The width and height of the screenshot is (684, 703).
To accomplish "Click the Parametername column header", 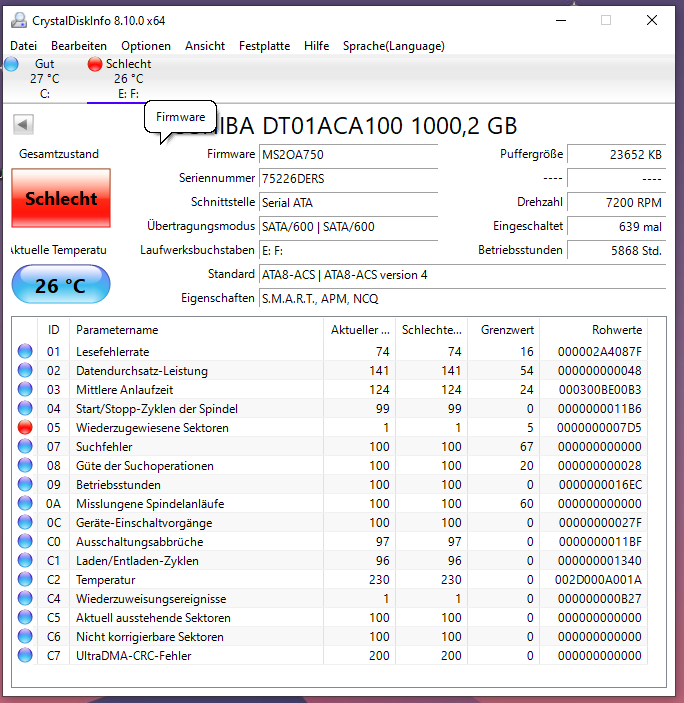I will 196,330.
